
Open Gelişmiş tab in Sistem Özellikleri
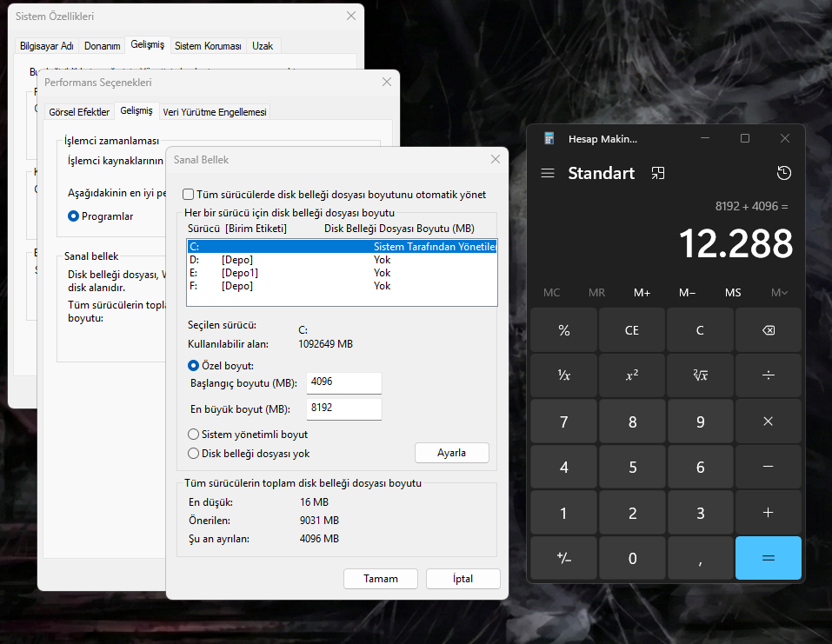[x=148, y=44]
